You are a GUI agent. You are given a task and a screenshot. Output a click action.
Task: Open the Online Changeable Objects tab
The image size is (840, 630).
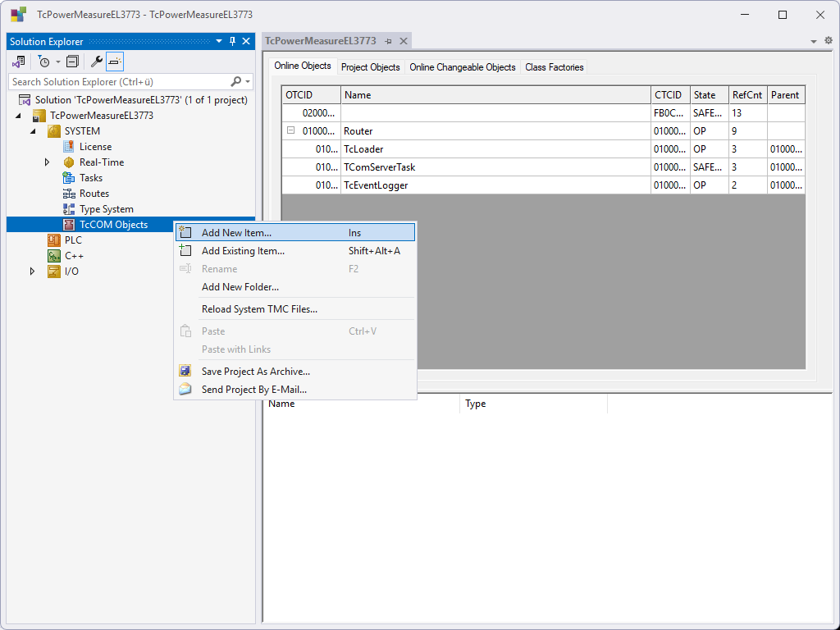[x=463, y=67]
